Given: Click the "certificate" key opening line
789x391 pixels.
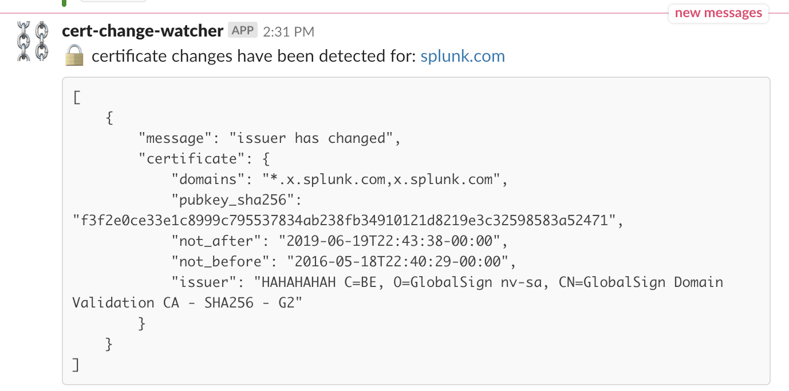Looking at the screenshot, I should tap(204, 159).
